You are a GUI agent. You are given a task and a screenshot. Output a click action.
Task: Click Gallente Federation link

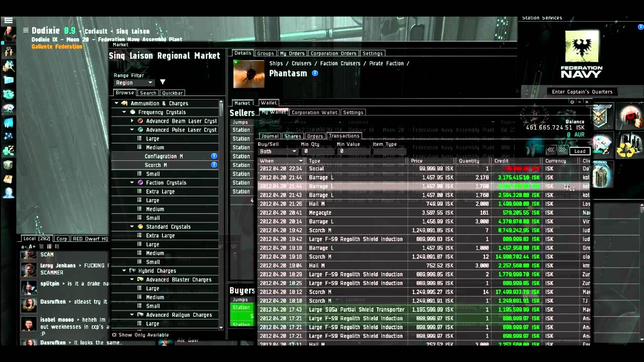[57, 47]
